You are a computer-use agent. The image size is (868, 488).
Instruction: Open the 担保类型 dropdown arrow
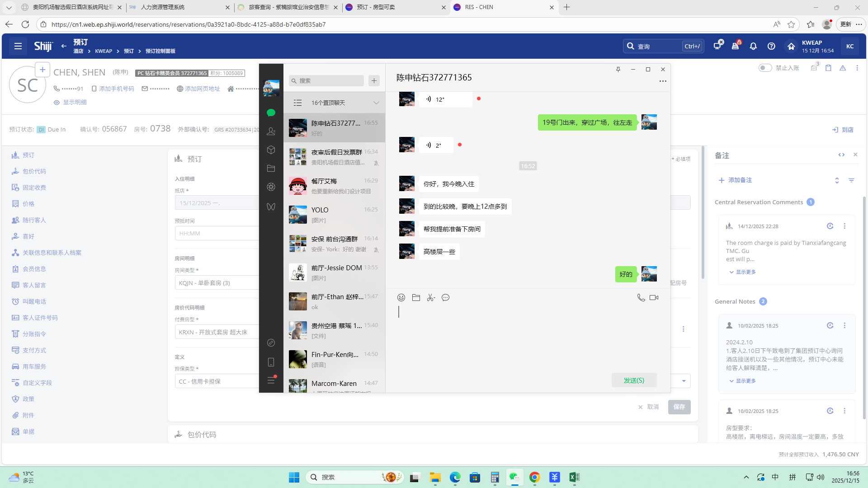click(684, 381)
